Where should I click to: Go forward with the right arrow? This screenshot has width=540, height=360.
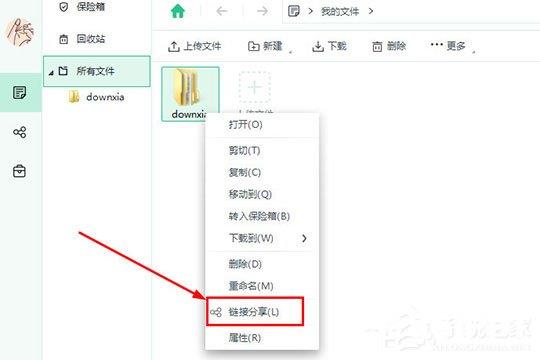[262, 11]
